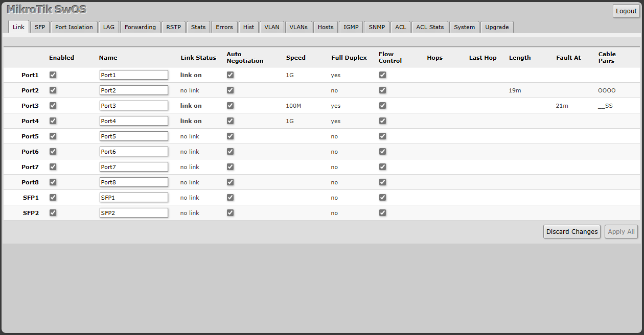The image size is (644, 335).
Task: Toggle Flow Control for Port5
Action: coord(383,136)
